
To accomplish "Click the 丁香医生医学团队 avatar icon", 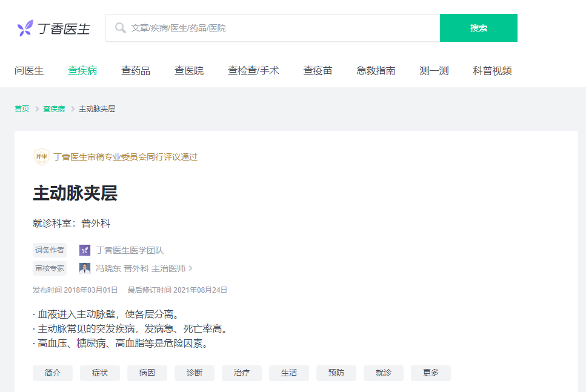I will pyautogui.click(x=85, y=250).
